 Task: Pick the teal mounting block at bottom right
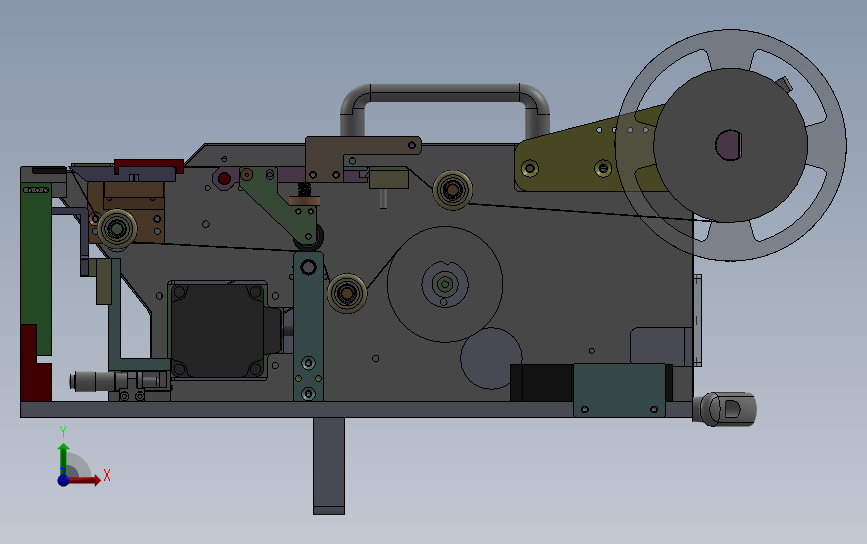(619, 389)
